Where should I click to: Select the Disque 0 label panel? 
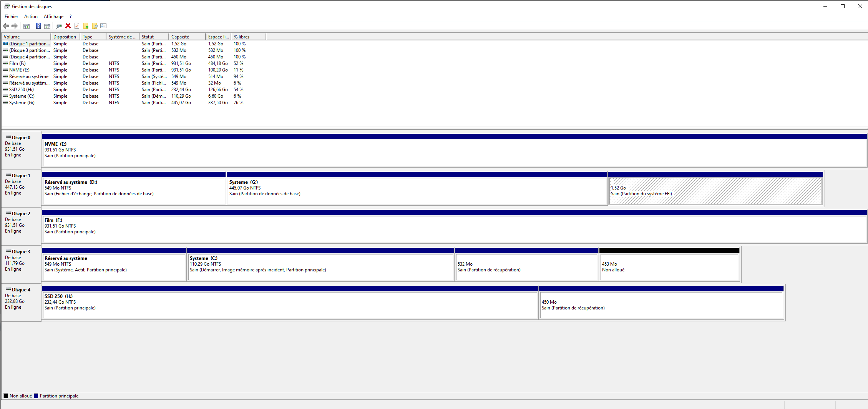point(22,150)
